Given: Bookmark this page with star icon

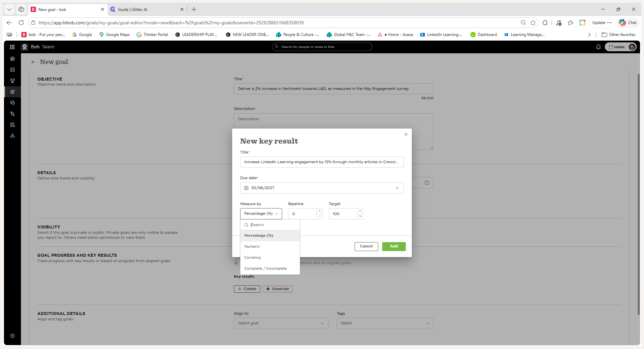Looking at the screenshot, I should click(533, 23).
